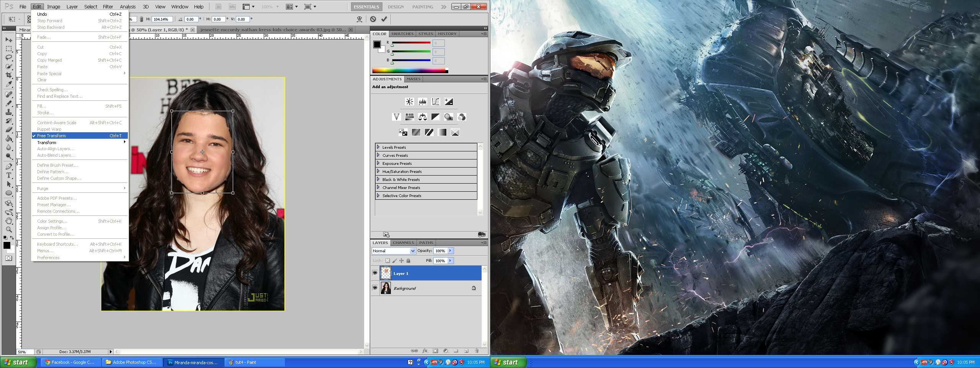This screenshot has width=980, height=368.
Task: Select the Rectangular Marquee tool
Action: pyautogui.click(x=9, y=49)
